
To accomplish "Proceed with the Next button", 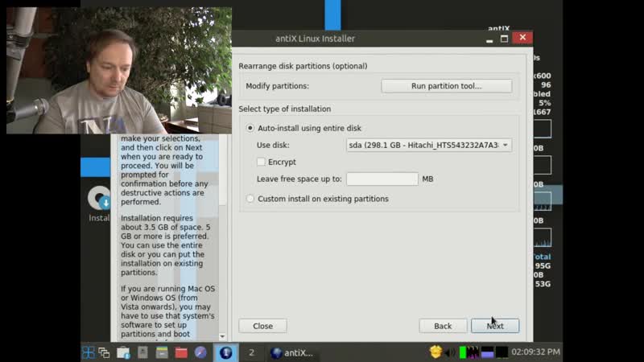I will pyautogui.click(x=495, y=326).
